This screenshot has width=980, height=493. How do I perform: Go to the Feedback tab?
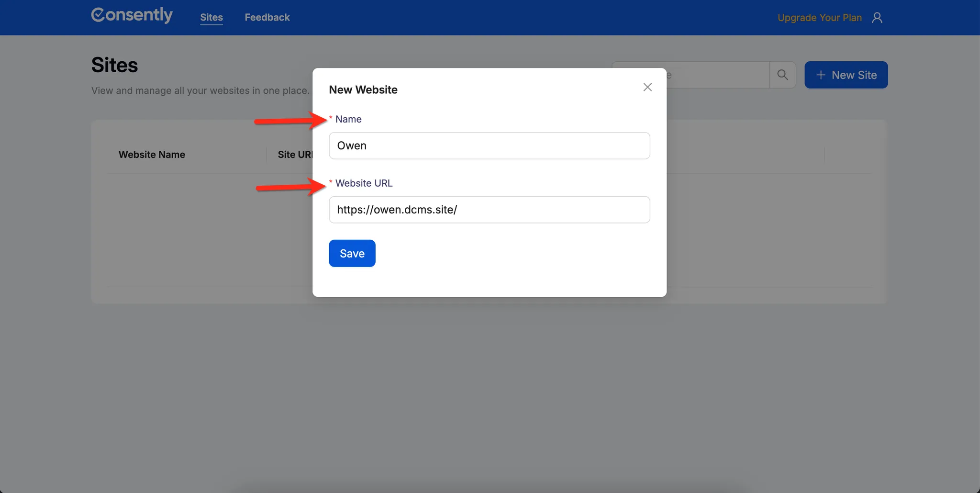pos(267,18)
